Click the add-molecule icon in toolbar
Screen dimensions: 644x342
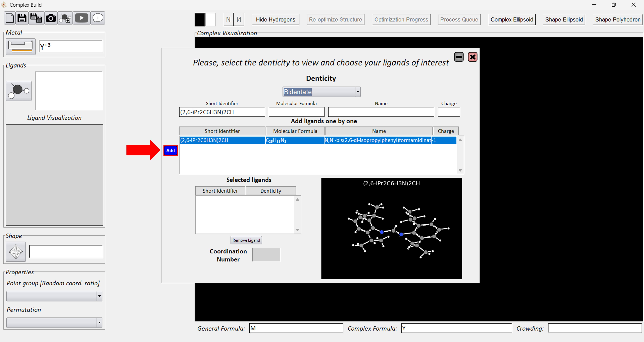[x=66, y=18]
